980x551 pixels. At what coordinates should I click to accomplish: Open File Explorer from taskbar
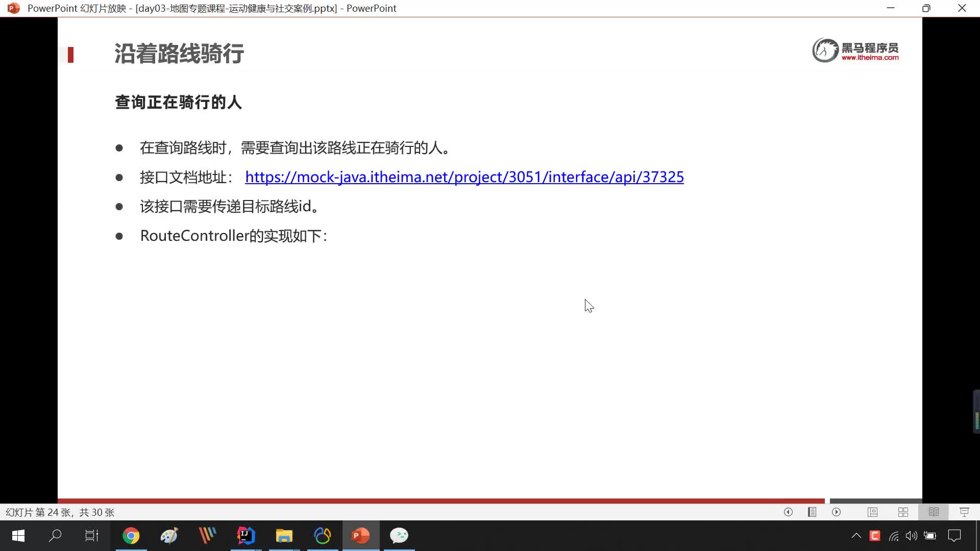(284, 536)
